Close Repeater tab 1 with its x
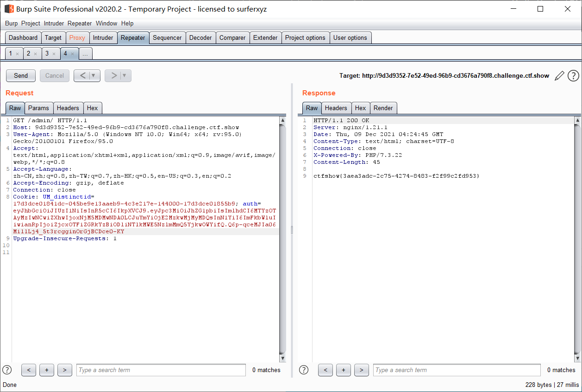 point(17,54)
